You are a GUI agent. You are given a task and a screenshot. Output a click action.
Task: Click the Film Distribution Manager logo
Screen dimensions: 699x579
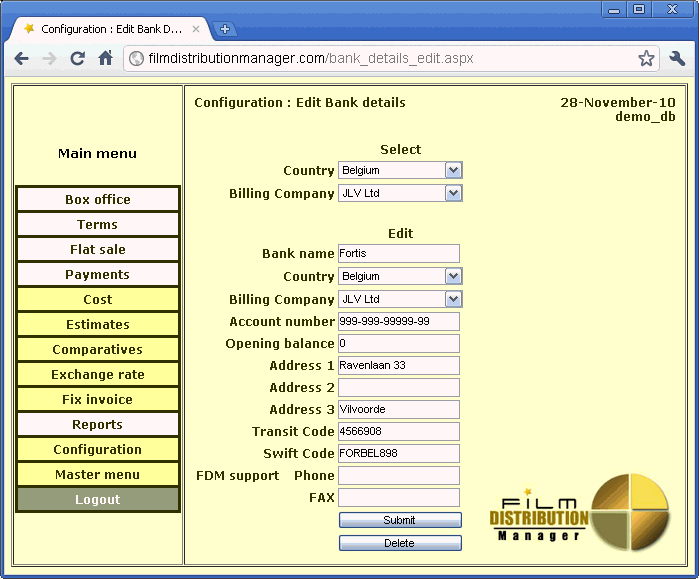pyautogui.click(x=580, y=511)
